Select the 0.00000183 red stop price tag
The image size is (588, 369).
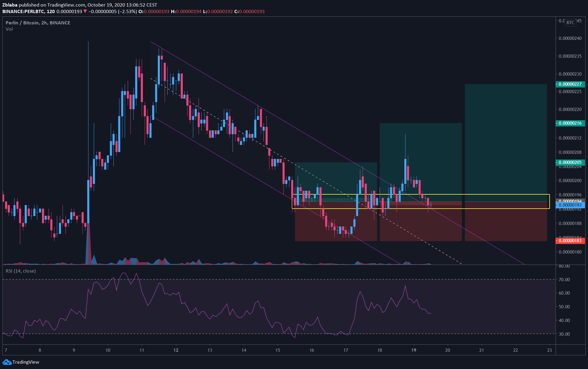[570, 241]
